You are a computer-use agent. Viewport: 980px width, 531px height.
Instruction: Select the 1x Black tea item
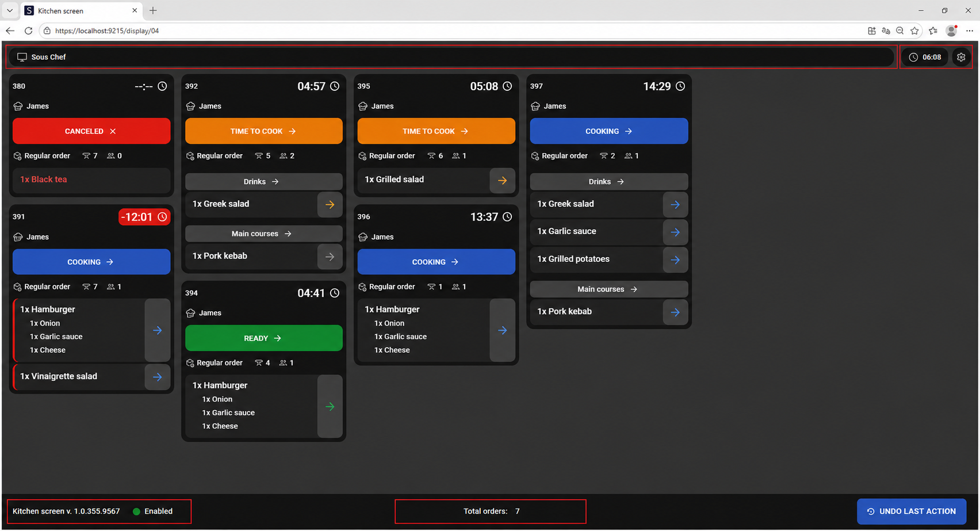tap(91, 180)
